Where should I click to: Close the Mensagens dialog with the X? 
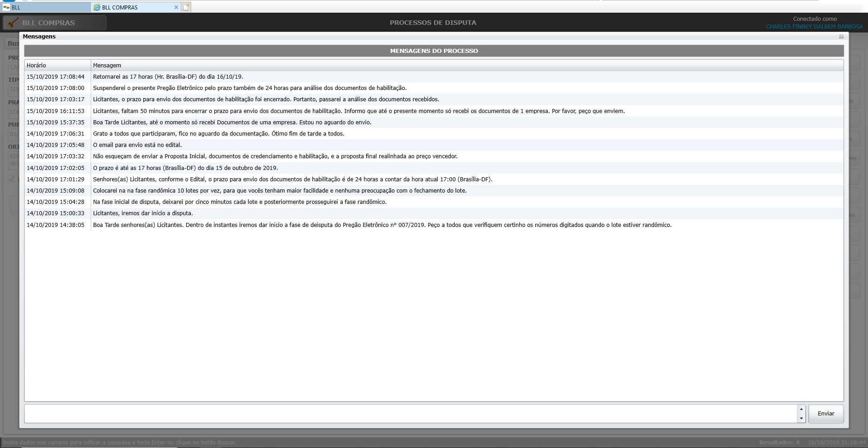(841, 37)
